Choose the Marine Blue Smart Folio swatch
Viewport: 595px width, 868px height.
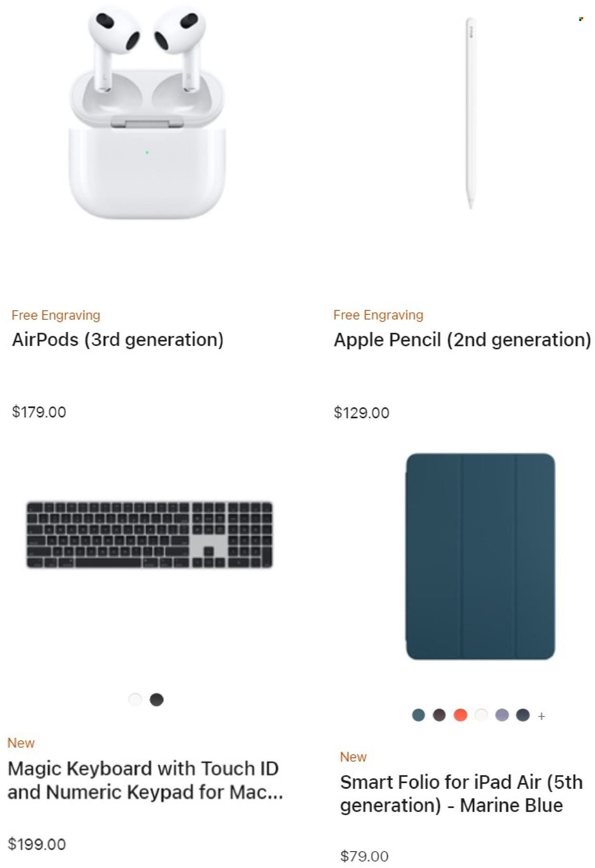418,715
